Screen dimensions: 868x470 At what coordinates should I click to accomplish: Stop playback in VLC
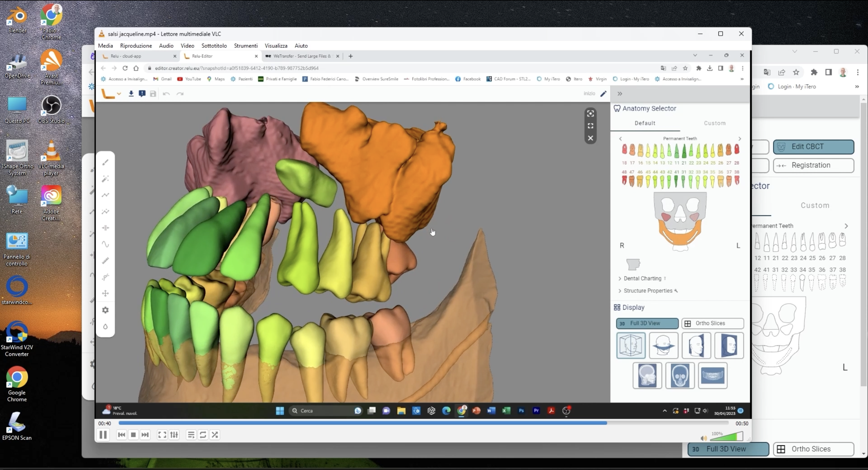pyautogui.click(x=133, y=435)
